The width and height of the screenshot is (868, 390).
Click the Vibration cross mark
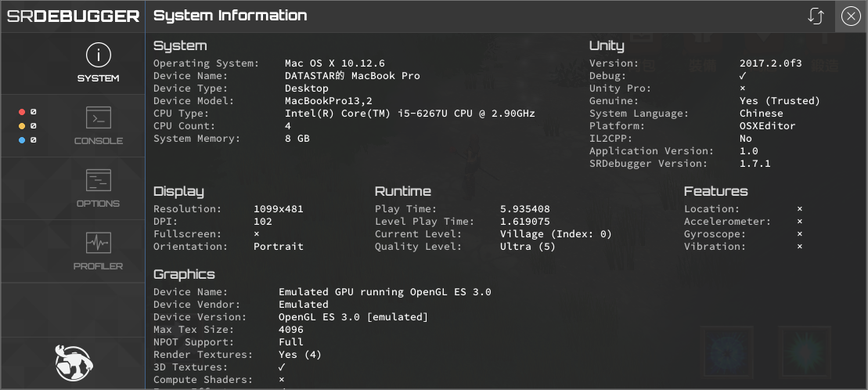(799, 247)
